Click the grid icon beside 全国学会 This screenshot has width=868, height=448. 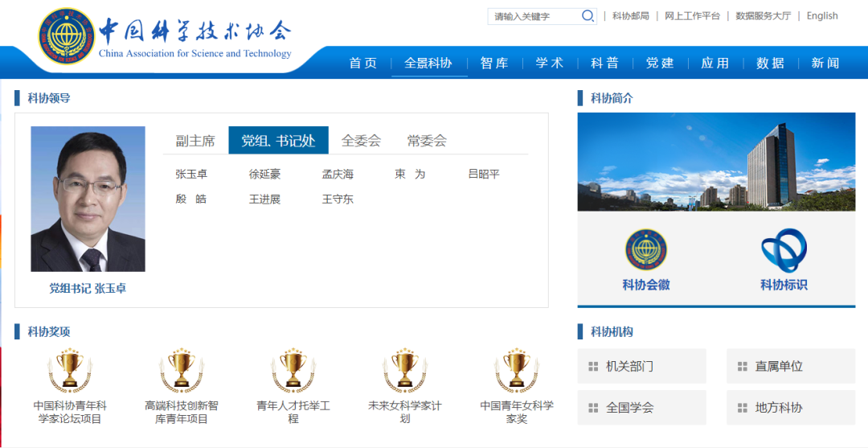tap(593, 408)
